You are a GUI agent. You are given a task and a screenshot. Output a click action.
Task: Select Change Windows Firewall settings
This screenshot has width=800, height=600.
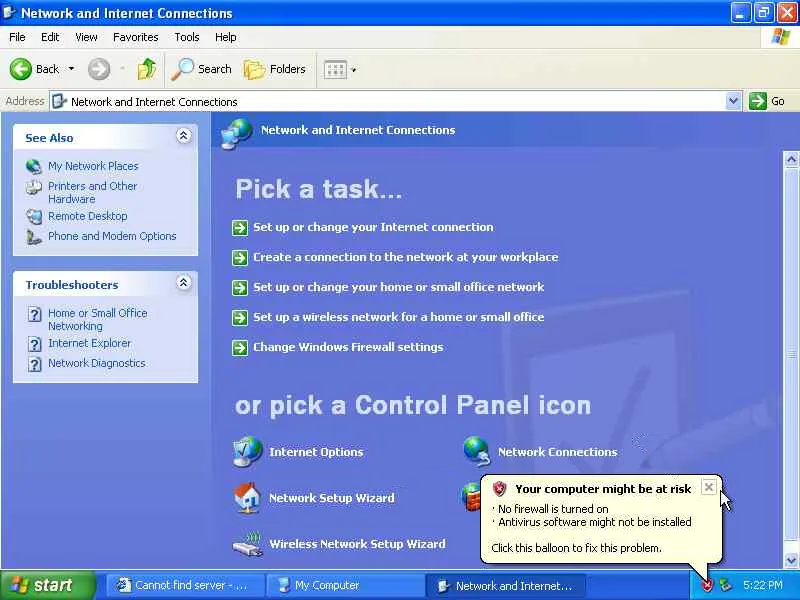pyautogui.click(x=348, y=347)
